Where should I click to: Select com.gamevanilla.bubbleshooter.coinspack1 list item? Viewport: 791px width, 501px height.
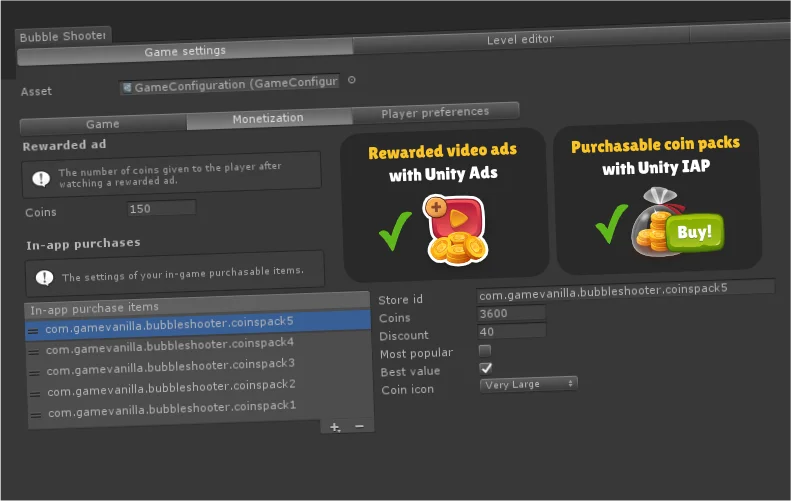200,409
